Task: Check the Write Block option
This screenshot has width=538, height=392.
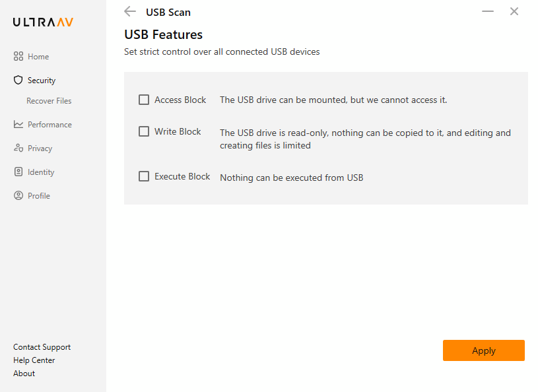Action: click(x=144, y=131)
